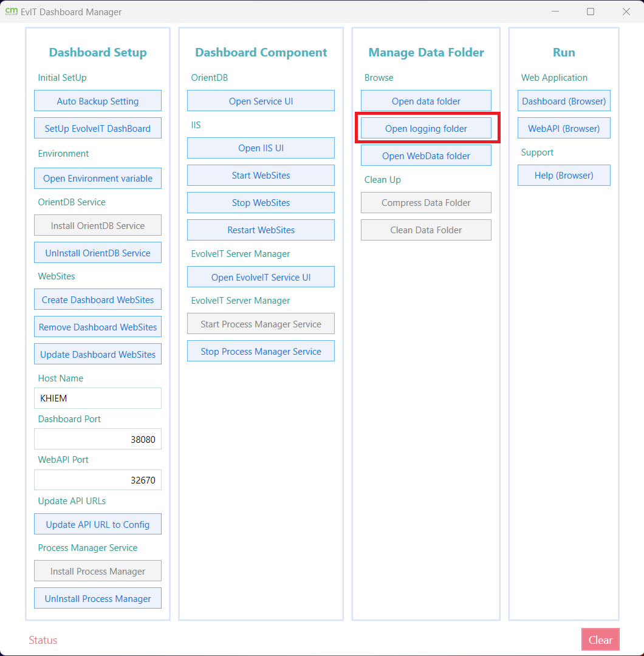Screen dimensions: 644x656
Task: Update Dashboard WebSites
Action: tap(97, 354)
